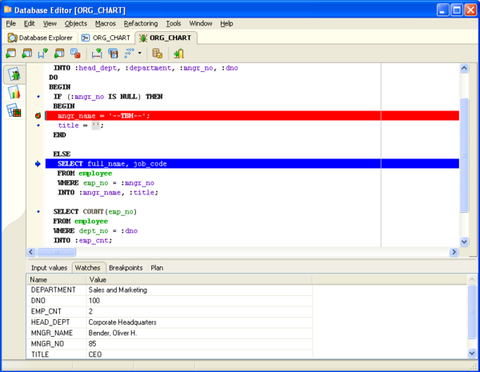Open the bar chart statistics sidebar view

coord(14,92)
